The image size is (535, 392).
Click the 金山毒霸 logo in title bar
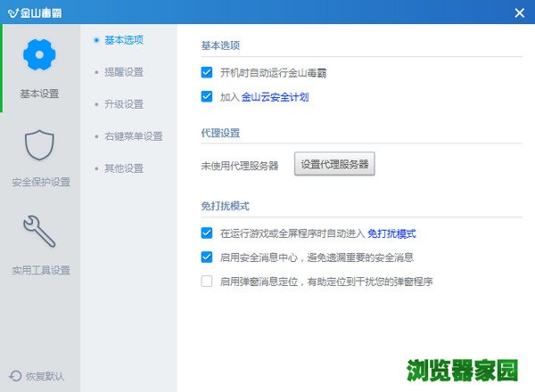(35, 12)
